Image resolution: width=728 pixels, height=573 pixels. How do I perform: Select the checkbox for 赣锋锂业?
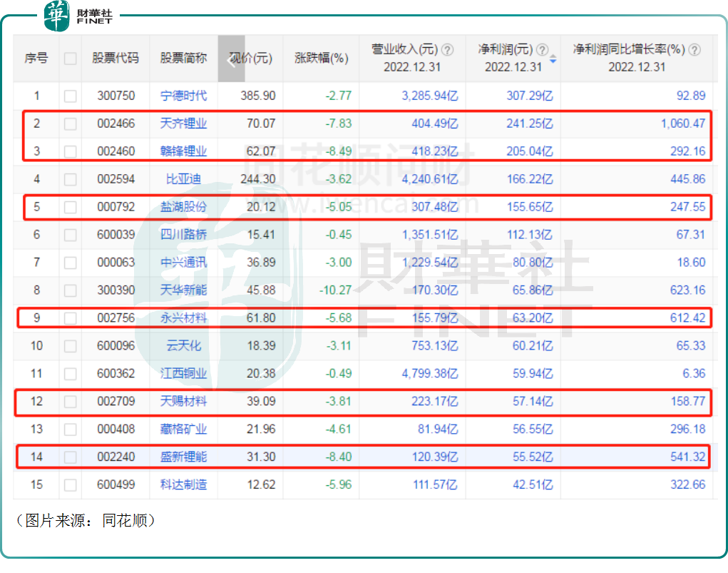click(70, 151)
